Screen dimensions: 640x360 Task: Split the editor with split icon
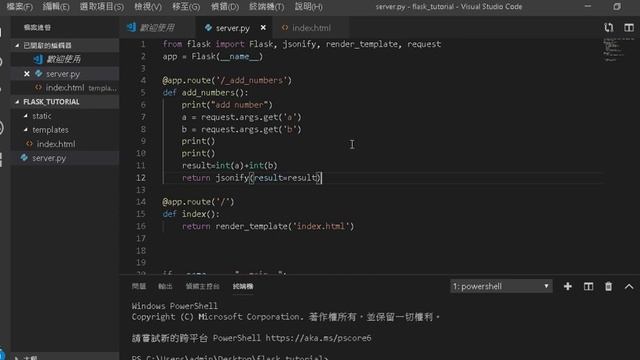click(629, 27)
